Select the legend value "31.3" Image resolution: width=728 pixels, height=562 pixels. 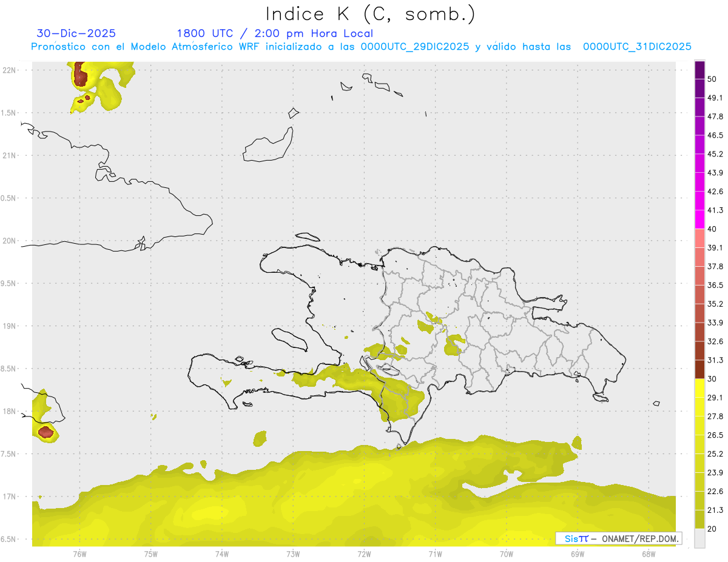coord(715,360)
